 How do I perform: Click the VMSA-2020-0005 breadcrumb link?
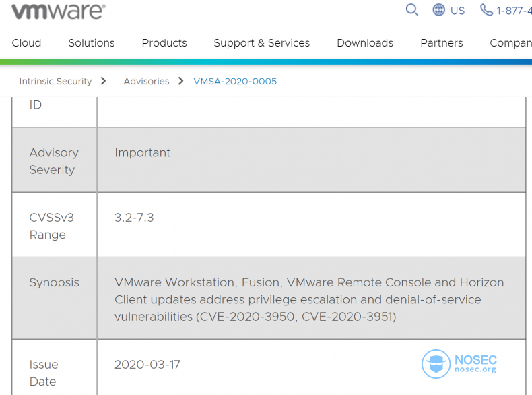pyautogui.click(x=235, y=82)
